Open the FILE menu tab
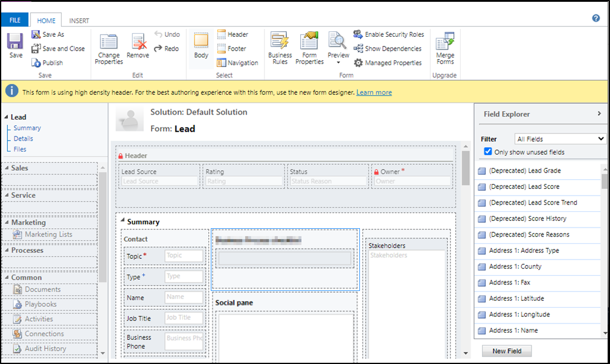610x364 pixels. (x=14, y=21)
